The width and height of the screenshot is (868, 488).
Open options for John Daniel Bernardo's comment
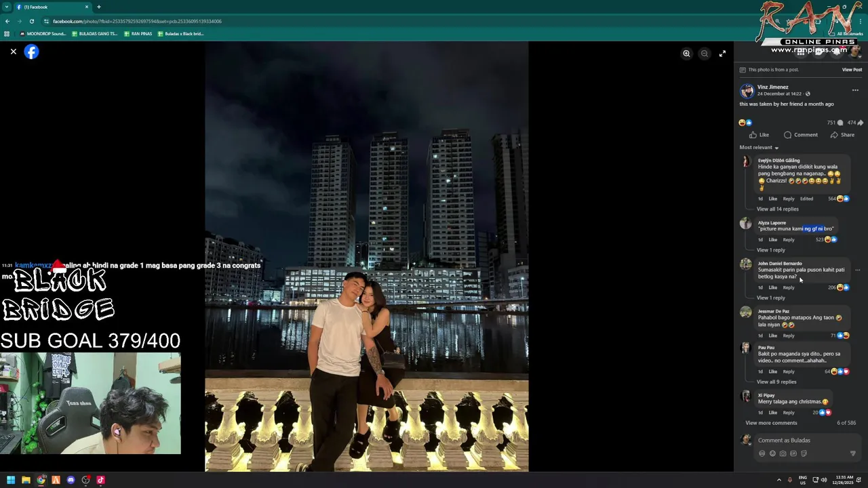pos(857,270)
